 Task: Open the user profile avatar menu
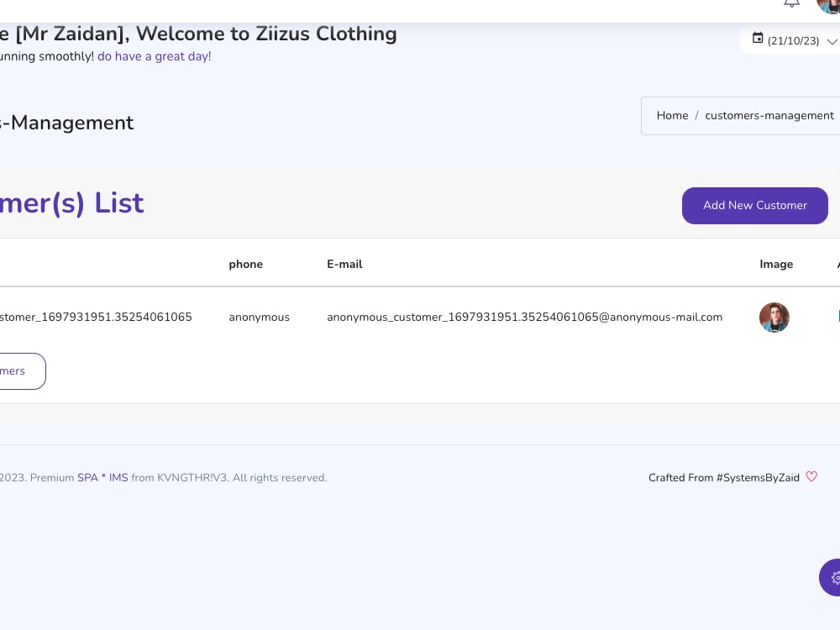click(x=829, y=6)
